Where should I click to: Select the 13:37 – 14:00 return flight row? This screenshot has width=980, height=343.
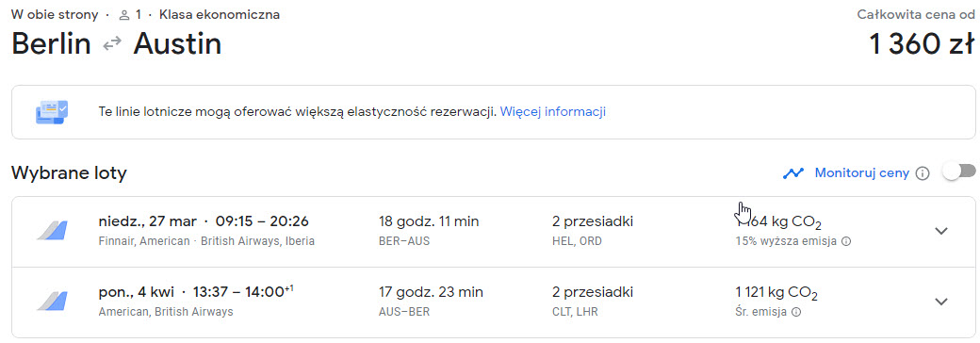pos(494,302)
